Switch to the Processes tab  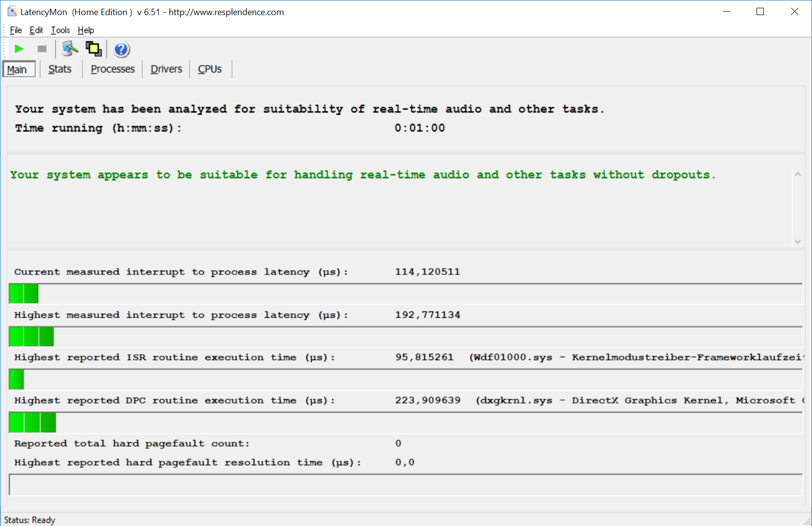click(x=112, y=69)
